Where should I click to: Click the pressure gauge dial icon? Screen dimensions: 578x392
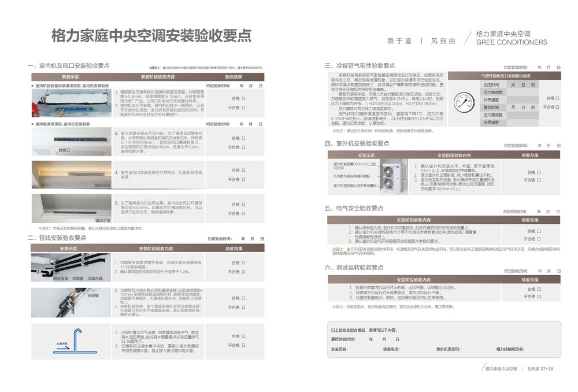pos(464,102)
